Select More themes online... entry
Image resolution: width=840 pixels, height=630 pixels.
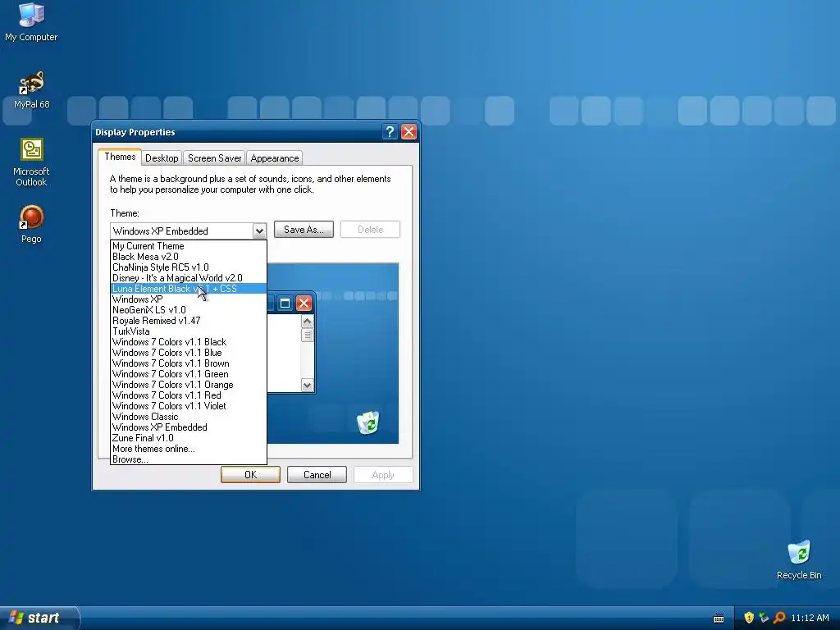189,449
